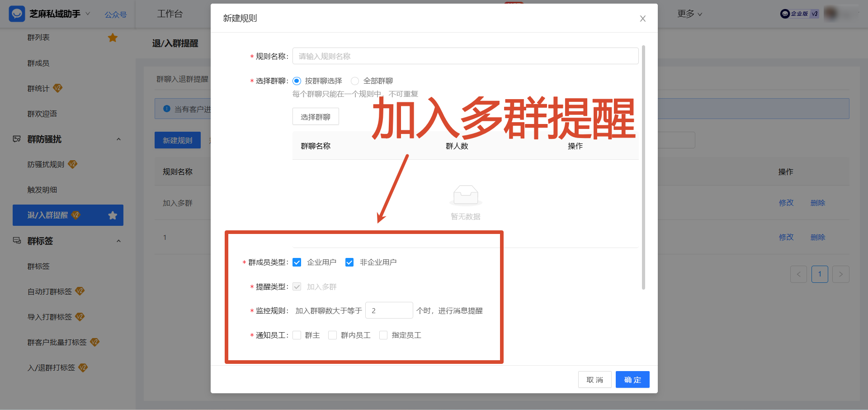
Task: Click the V2 badge beside 防骚扰规则
Action: 72,164
